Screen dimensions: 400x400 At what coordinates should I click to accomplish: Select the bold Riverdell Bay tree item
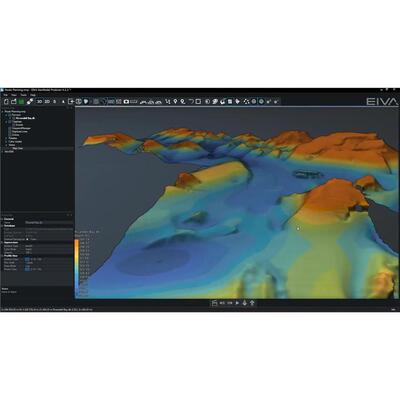click(25, 118)
